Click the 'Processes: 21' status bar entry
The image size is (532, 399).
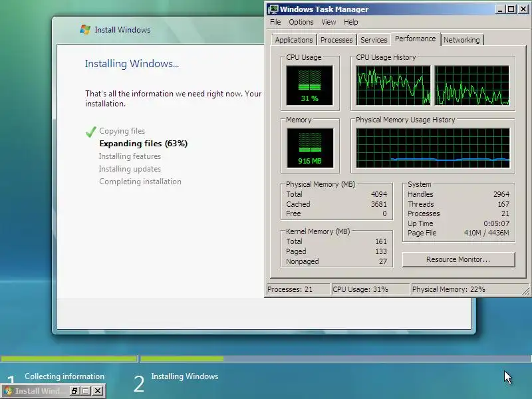(x=298, y=289)
